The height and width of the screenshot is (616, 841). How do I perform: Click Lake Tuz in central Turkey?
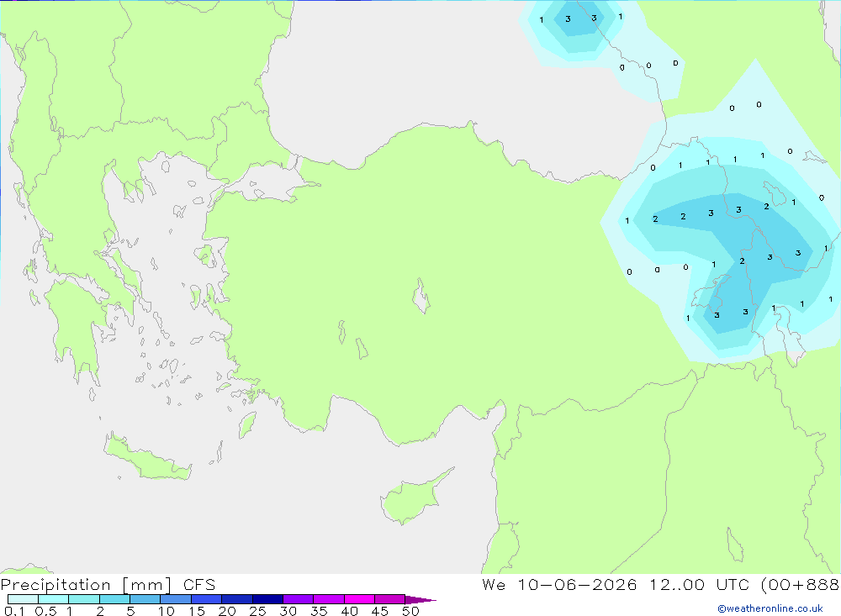421,296
